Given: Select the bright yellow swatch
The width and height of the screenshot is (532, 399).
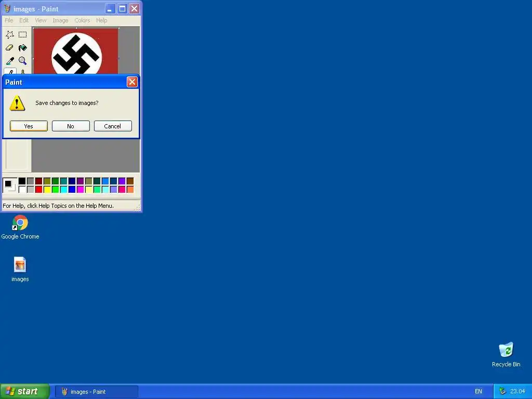Looking at the screenshot, I should pos(47,189).
